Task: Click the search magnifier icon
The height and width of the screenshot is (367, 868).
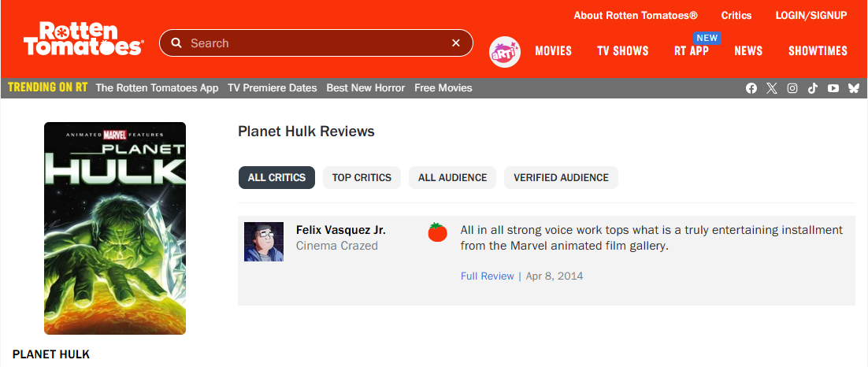Action: (x=176, y=43)
